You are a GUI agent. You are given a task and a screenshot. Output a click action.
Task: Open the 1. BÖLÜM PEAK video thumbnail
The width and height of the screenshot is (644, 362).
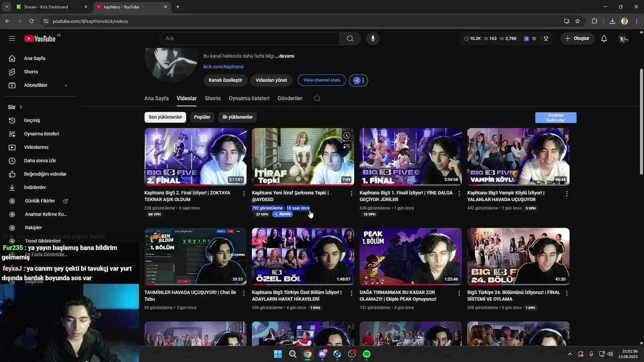pyautogui.click(x=411, y=256)
